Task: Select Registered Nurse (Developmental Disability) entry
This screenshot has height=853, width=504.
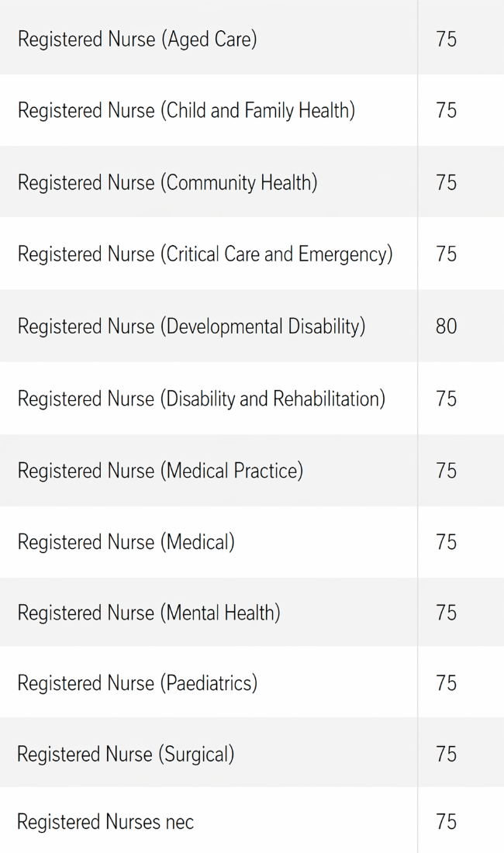Action: tap(192, 326)
